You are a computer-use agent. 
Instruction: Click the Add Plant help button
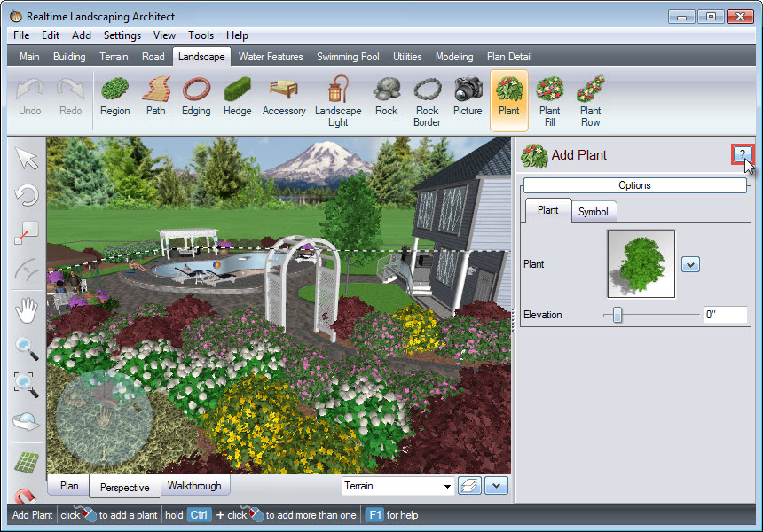(x=743, y=154)
